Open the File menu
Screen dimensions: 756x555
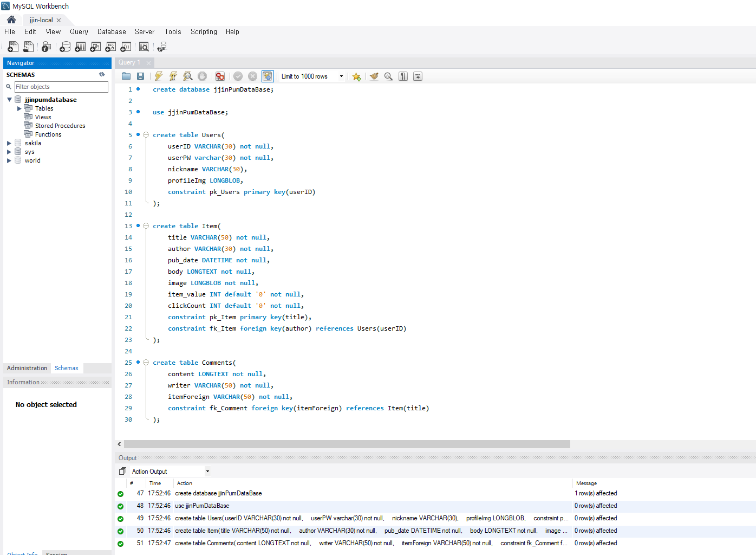(x=10, y=32)
